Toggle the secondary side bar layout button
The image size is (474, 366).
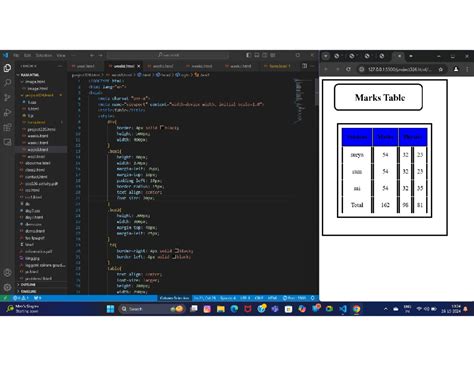[x=265, y=55]
